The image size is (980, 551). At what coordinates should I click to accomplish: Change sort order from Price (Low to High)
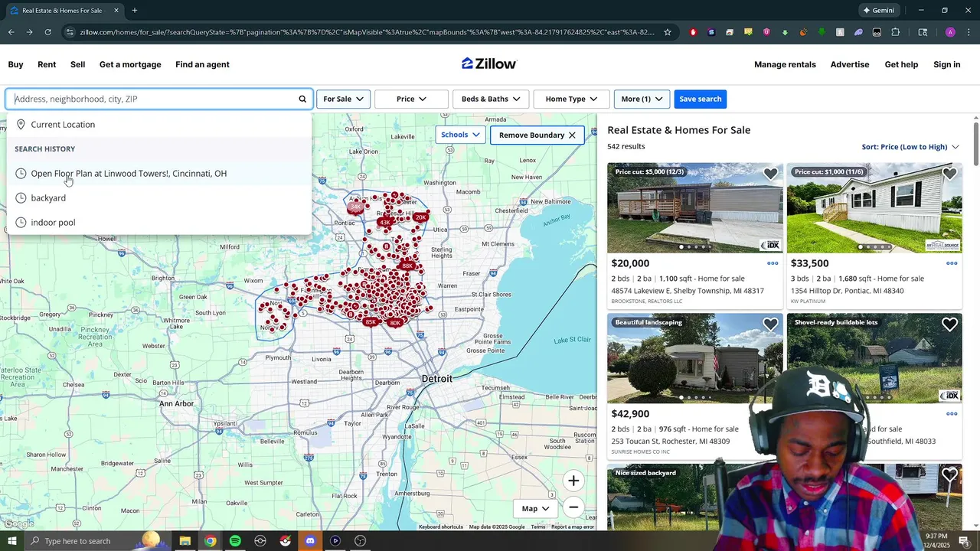tap(910, 147)
